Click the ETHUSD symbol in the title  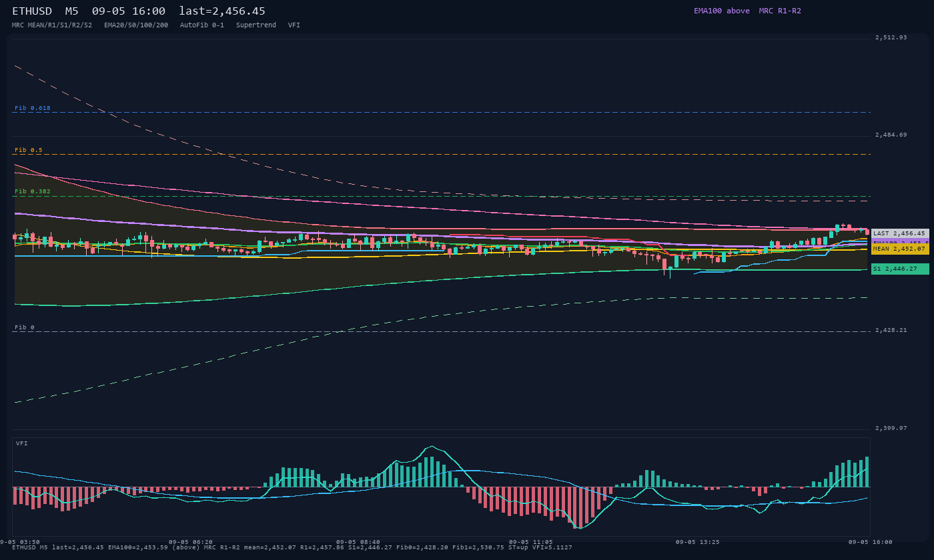(32, 11)
